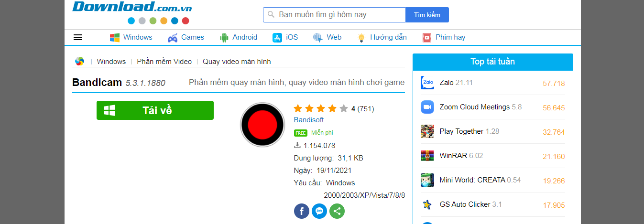Open the hamburger menu icon

pos(78,37)
